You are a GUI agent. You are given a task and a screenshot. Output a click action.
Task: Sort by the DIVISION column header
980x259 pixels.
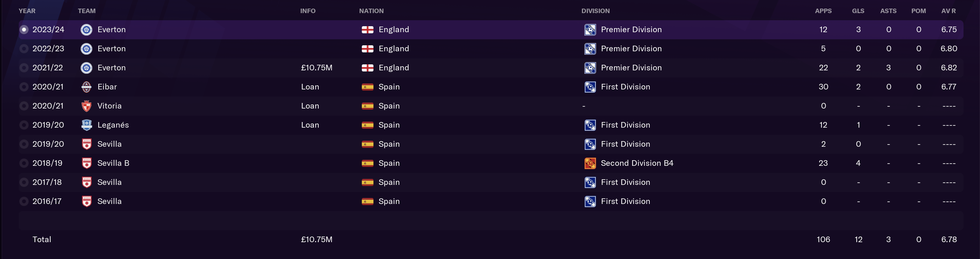[x=595, y=11]
